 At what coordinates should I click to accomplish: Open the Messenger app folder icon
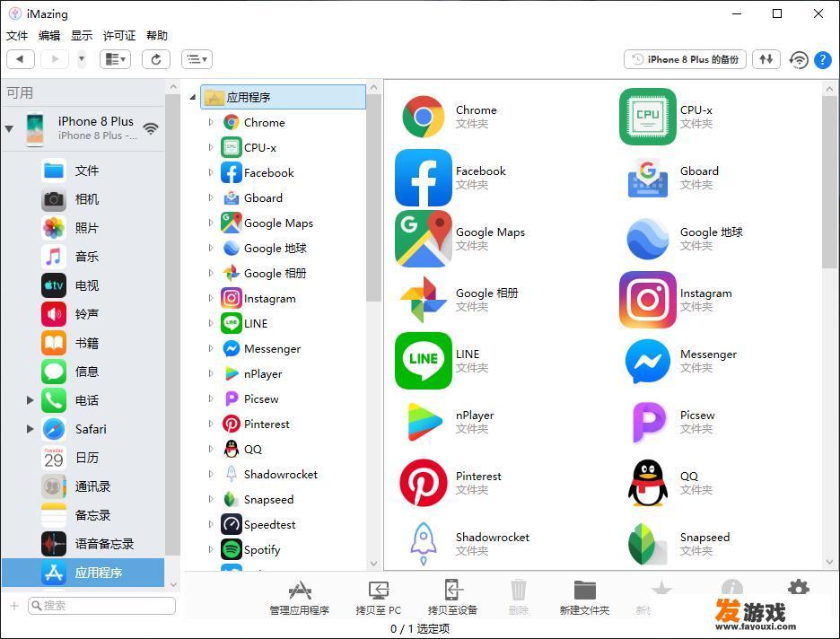(x=648, y=361)
